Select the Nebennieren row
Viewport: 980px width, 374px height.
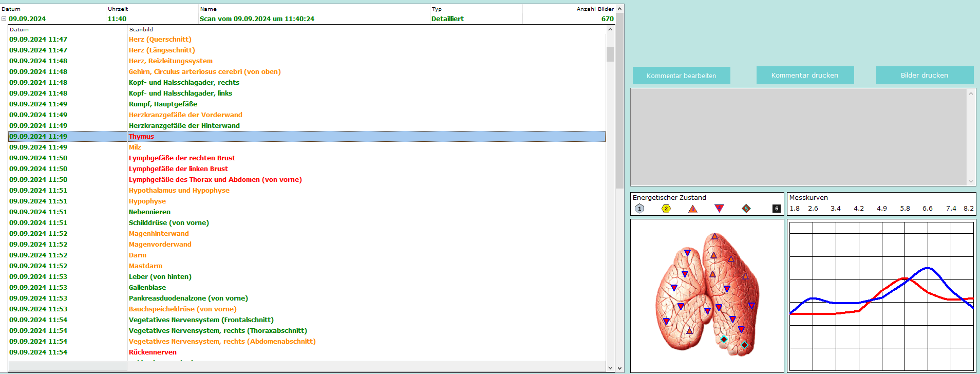click(307, 212)
